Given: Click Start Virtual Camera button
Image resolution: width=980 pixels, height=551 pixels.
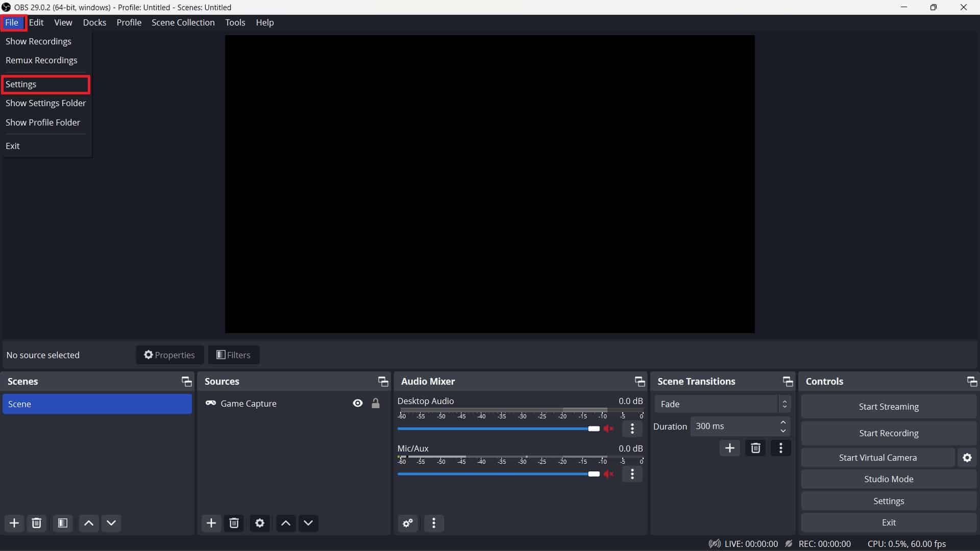Looking at the screenshot, I should 878,458.
